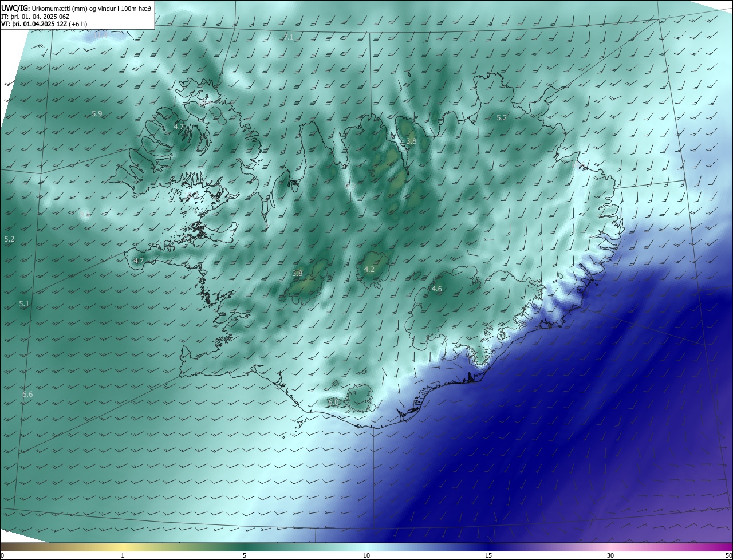
Task: Click the 30 tick label on the color scale
Action: tap(610, 555)
